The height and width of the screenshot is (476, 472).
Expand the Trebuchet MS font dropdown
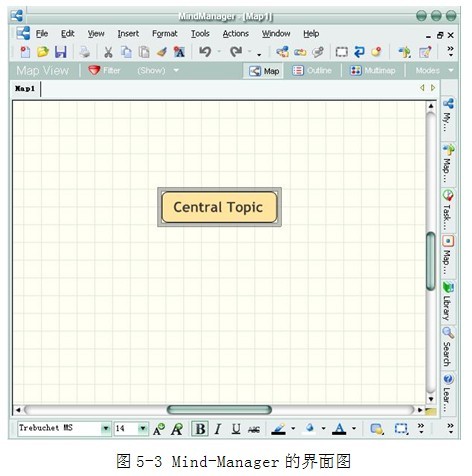click(x=106, y=428)
